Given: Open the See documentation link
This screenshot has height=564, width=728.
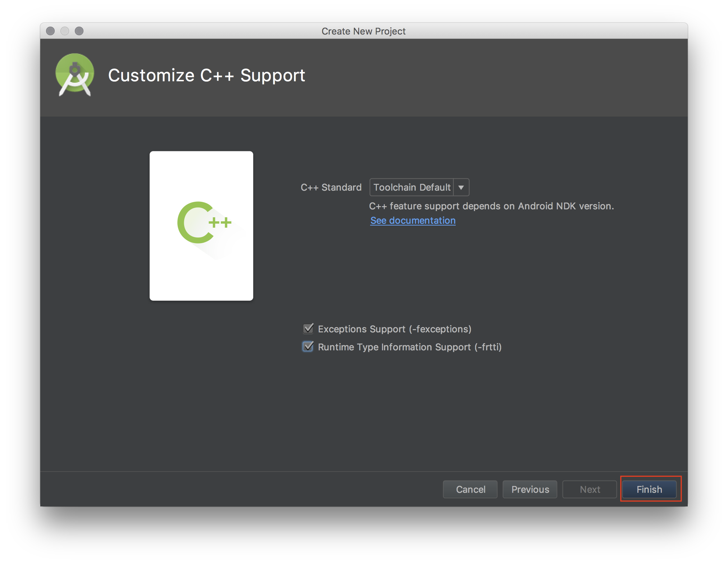Looking at the screenshot, I should coord(413,220).
